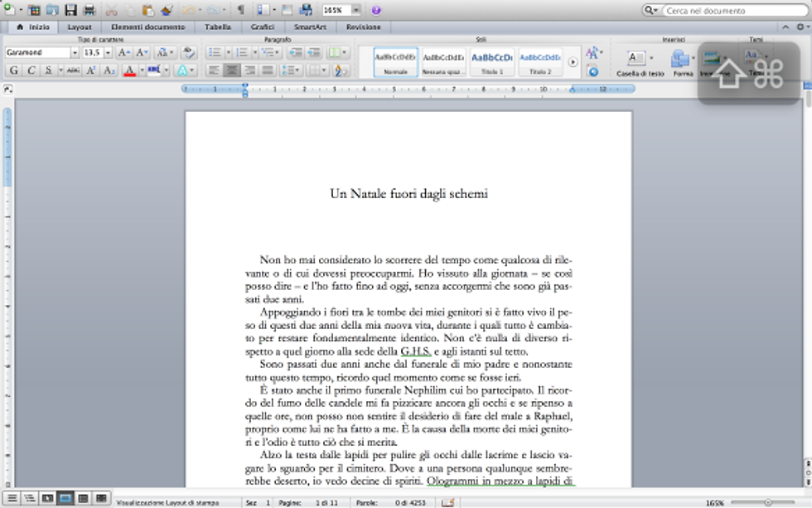This screenshot has width=812, height=508.
Task: Open the change case dropdown
Action: click(x=165, y=52)
